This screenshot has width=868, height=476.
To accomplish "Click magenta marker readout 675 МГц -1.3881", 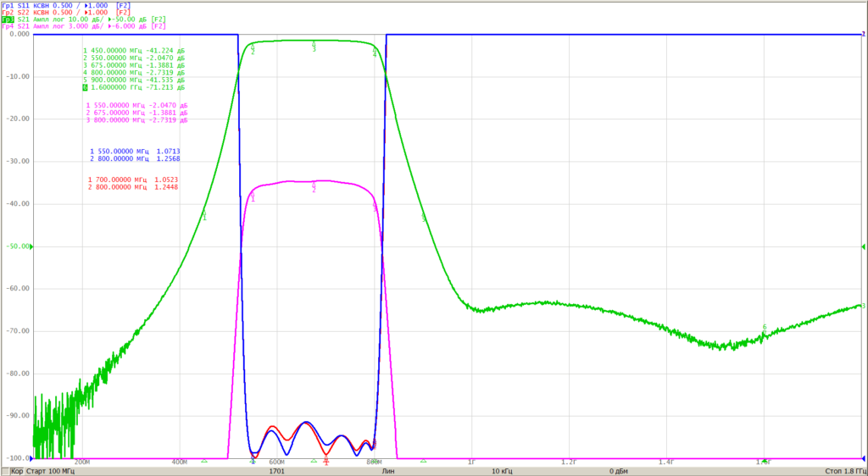I will [136, 113].
